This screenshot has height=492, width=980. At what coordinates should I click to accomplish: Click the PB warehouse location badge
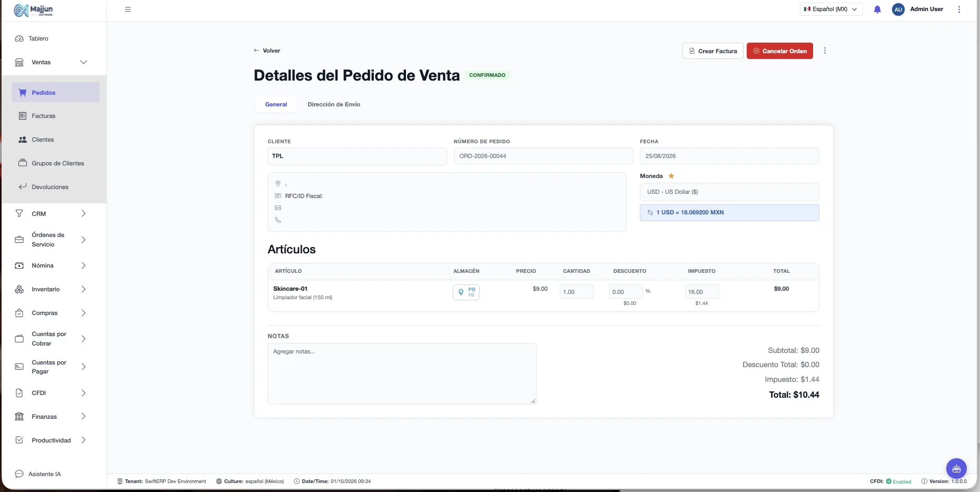(x=466, y=292)
